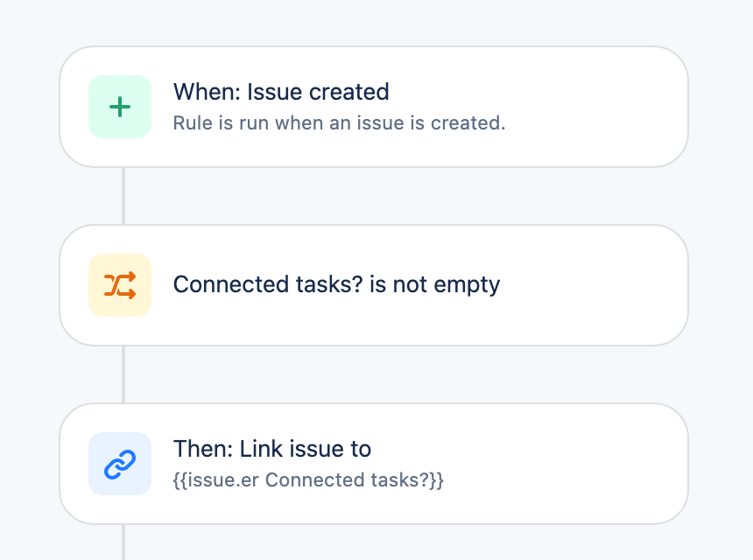Select the Link issue action card's empty right area
The height and width of the screenshot is (560, 753).
point(567,464)
